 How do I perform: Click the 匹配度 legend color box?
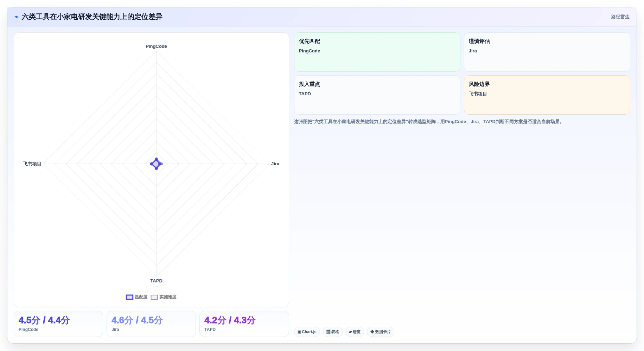[x=129, y=297]
